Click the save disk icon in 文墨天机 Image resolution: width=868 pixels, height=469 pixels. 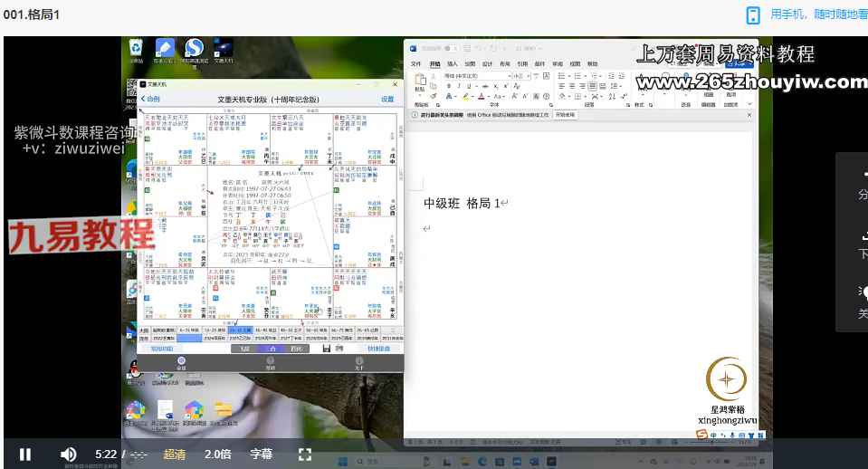point(325,348)
